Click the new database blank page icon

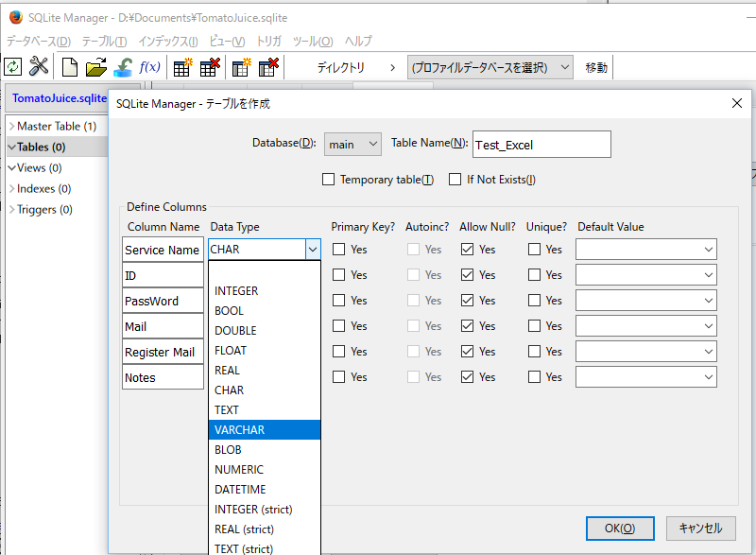[70, 67]
